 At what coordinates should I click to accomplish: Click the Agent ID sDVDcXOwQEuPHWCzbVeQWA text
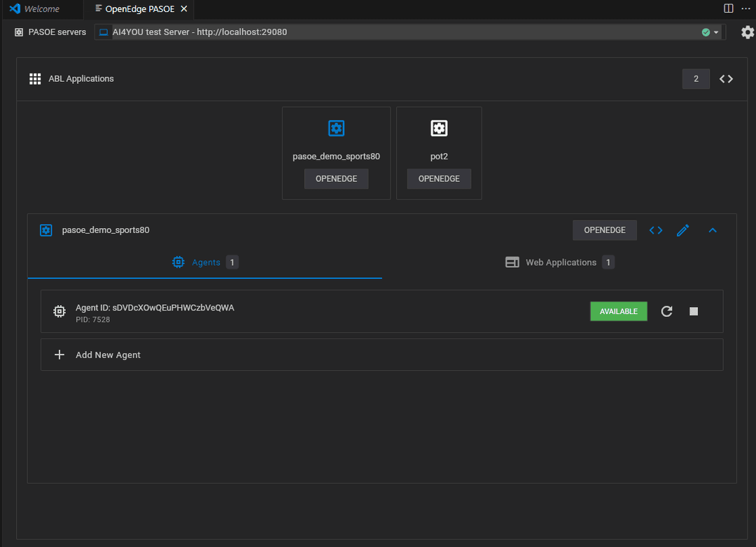[x=155, y=308]
